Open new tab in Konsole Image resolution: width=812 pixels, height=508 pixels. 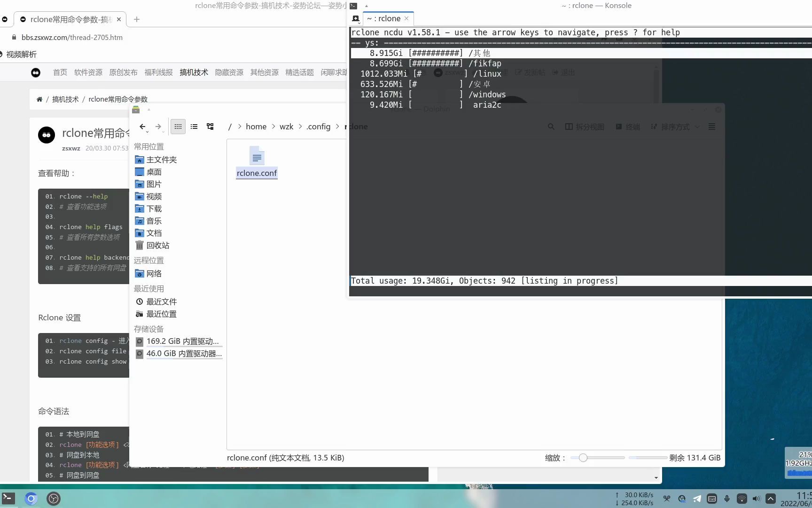click(x=356, y=19)
